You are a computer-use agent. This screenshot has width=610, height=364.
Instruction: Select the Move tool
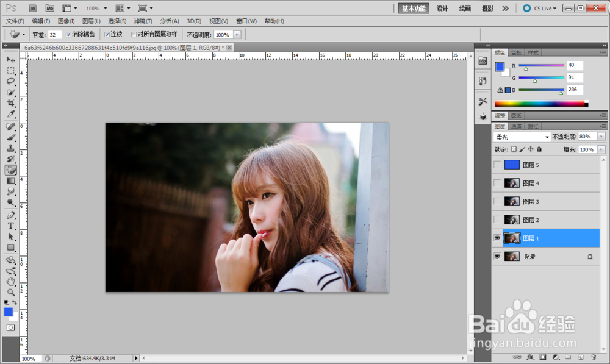[10, 60]
